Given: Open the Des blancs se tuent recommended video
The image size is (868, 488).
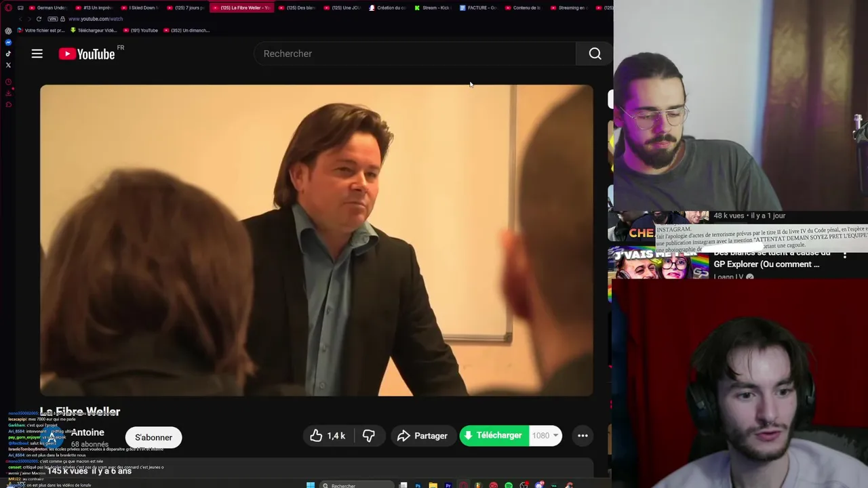Looking at the screenshot, I should 772,258.
